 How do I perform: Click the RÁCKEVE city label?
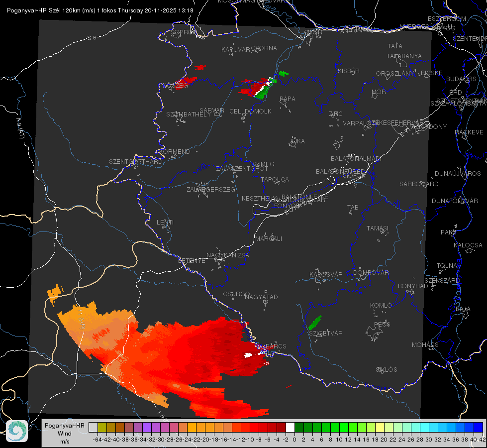point(469,132)
